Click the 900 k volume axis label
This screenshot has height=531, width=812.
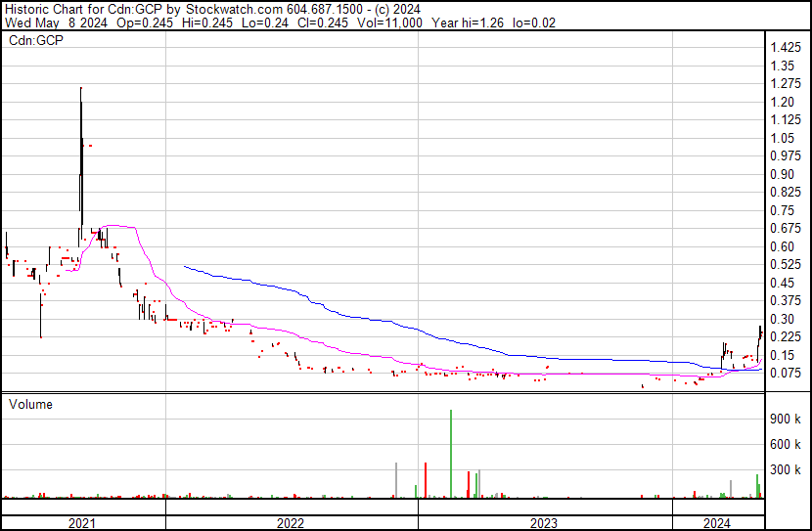coord(786,419)
